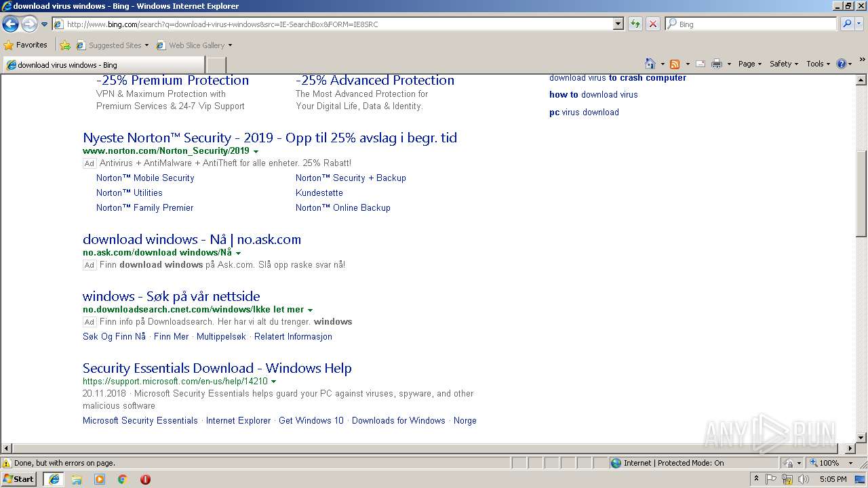Open the Windows Start button
The image size is (868, 488).
coord(19,479)
